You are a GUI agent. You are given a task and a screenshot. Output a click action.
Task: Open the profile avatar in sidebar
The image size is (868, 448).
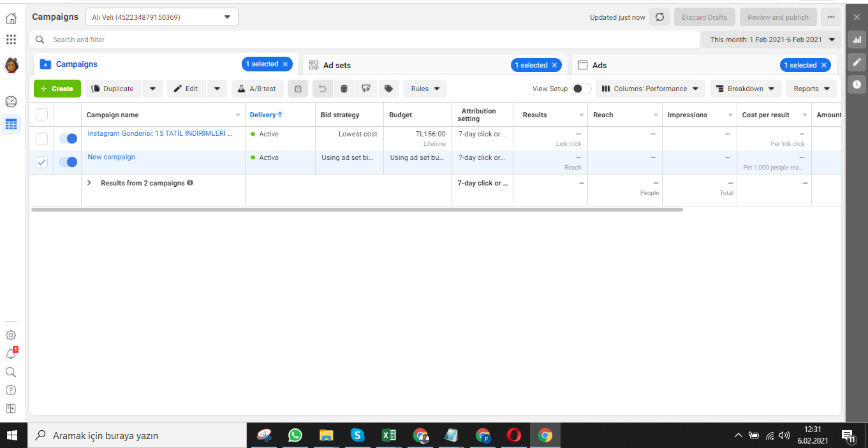pos(11,65)
